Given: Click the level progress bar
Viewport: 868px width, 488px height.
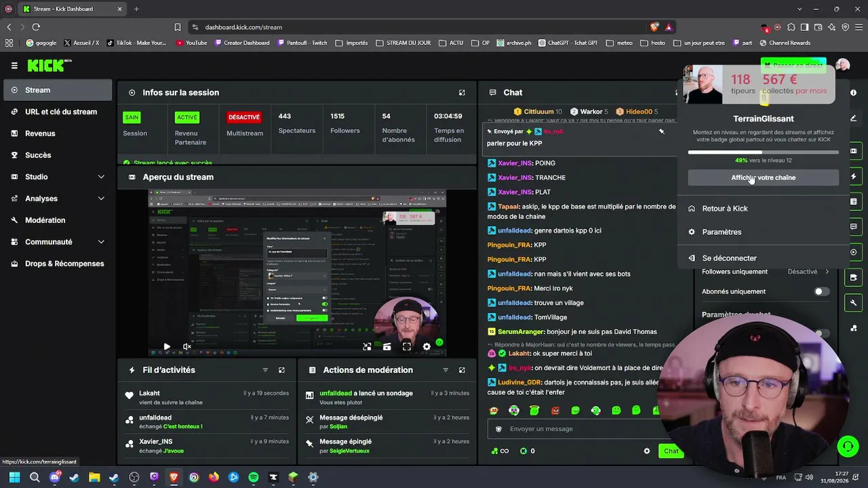Looking at the screenshot, I should coord(764,152).
